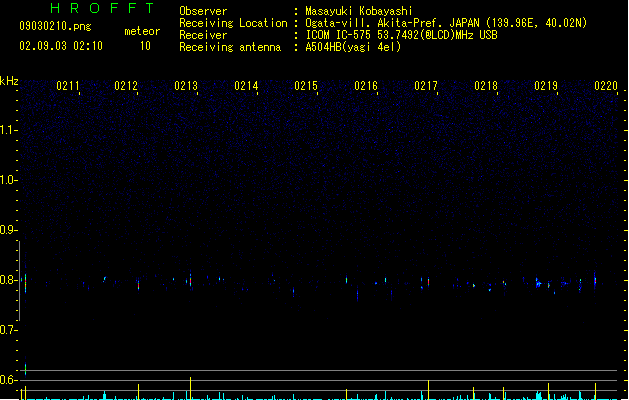Click the Receiver ICOM IC-575 text
629x400 pixels.
point(402,35)
